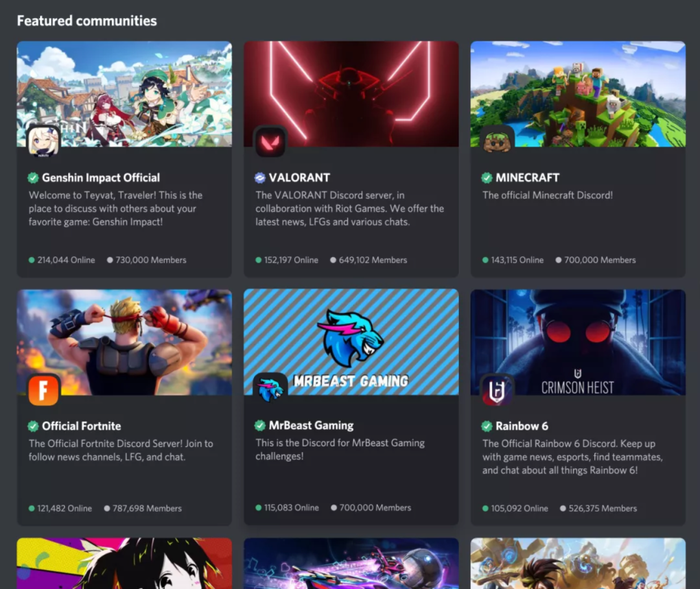
Task: Click the verified badge next to Genshin Impact Official
Action: 33,178
